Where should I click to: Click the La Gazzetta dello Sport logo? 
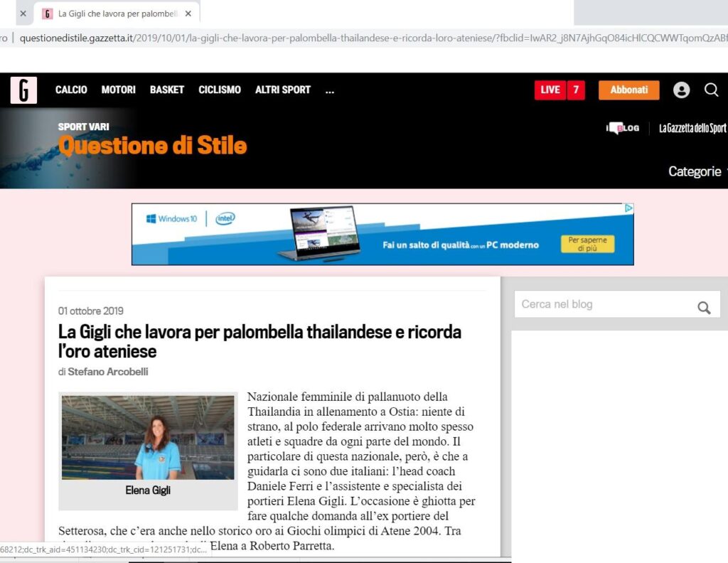pyautogui.click(x=692, y=128)
